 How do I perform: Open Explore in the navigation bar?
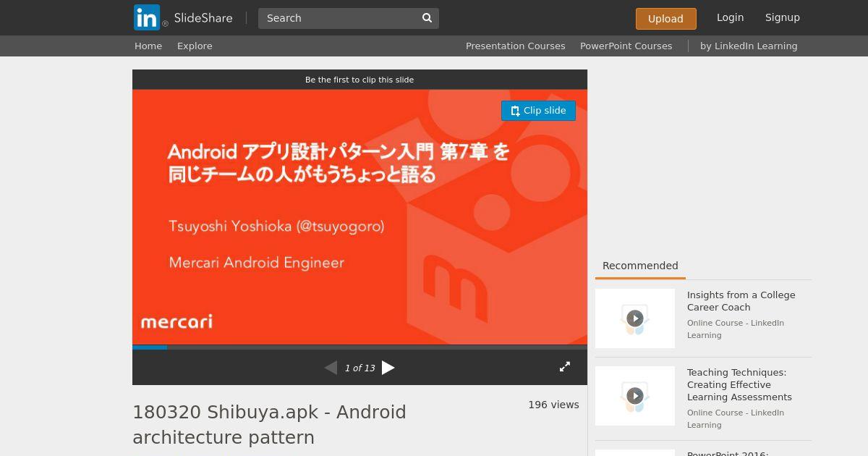pos(195,46)
